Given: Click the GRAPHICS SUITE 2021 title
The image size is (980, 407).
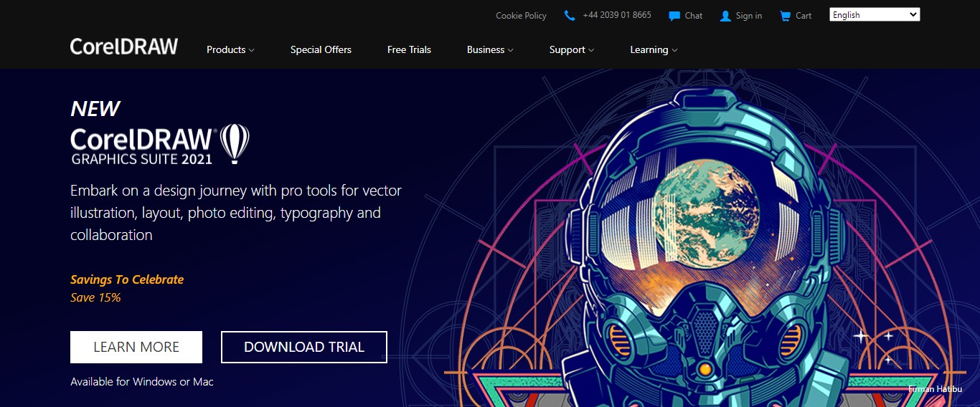Looking at the screenshot, I should coord(142,159).
